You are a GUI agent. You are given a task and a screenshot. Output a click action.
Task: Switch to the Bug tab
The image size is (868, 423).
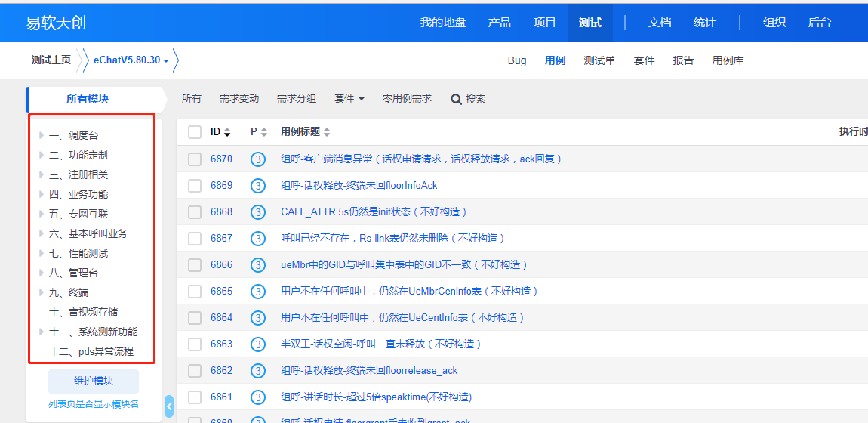click(x=517, y=60)
